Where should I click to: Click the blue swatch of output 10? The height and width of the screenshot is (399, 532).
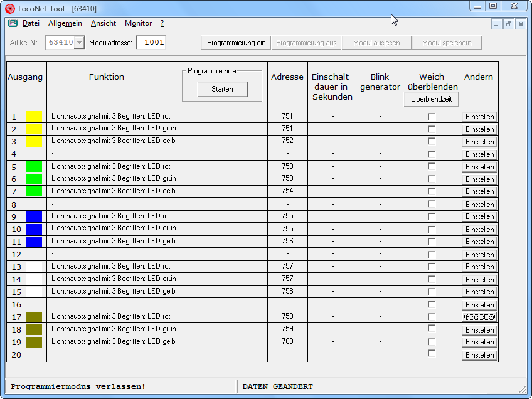[35, 229]
